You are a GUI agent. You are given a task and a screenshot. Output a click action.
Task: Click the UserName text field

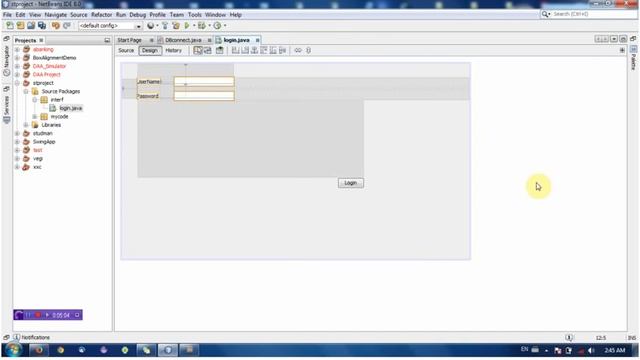click(204, 81)
